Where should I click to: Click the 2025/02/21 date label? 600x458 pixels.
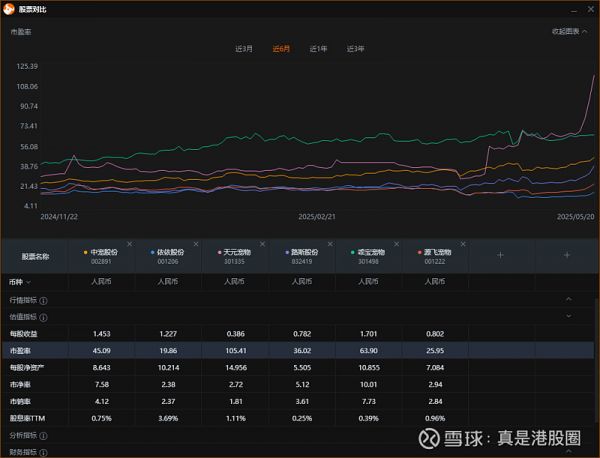(317, 217)
